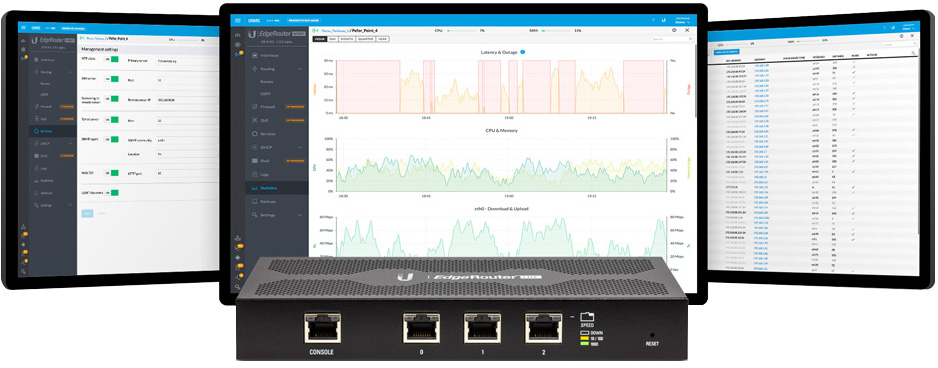
Task: Click CPU usage bar on left monitor
Action: pyautogui.click(x=187, y=40)
